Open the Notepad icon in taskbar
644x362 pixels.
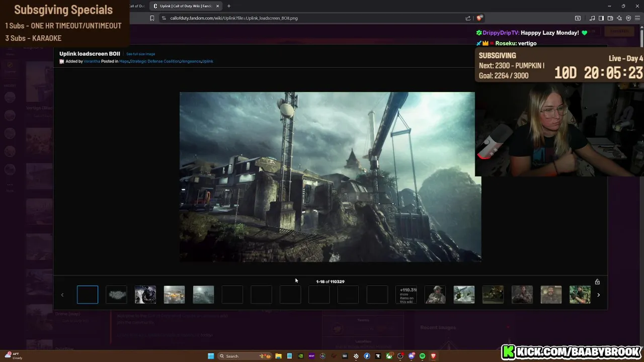[289, 356]
